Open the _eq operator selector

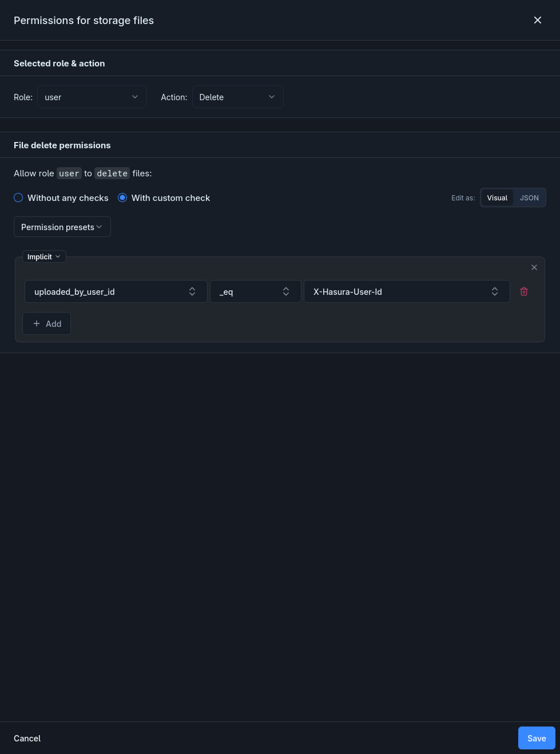[256, 291]
